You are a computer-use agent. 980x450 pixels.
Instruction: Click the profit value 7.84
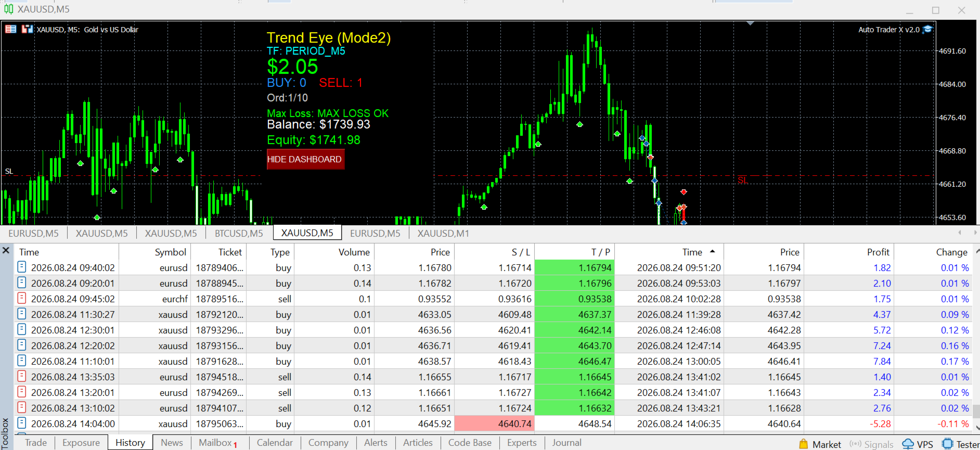tap(882, 362)
